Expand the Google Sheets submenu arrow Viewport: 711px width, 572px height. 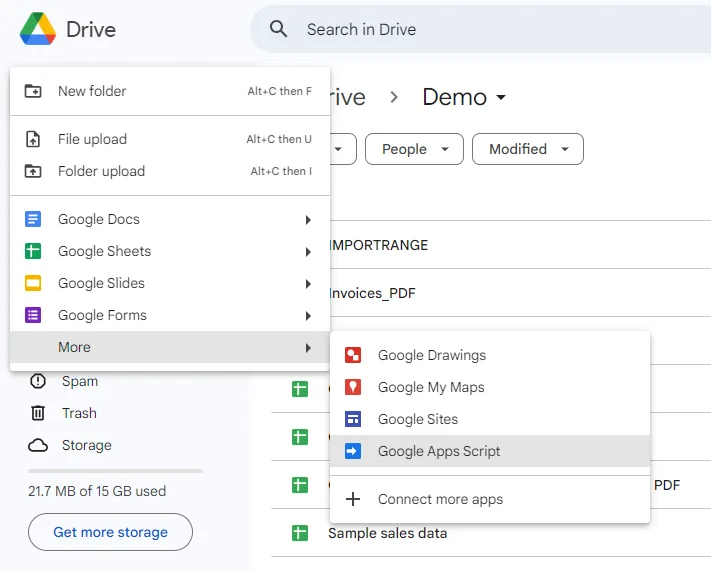(x=308, y=252)
